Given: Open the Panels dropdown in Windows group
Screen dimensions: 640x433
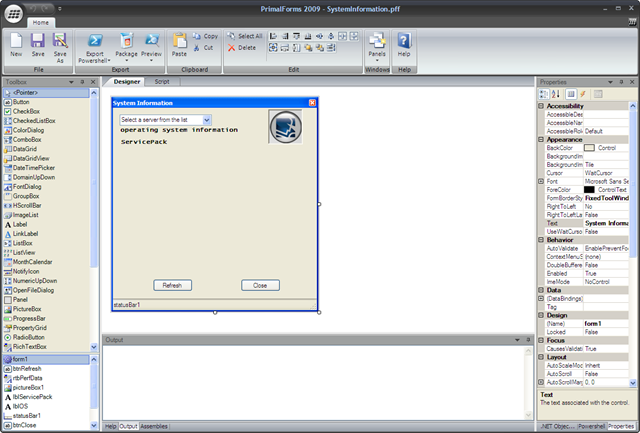Looking at the screenshot, I should pos(377,47).
